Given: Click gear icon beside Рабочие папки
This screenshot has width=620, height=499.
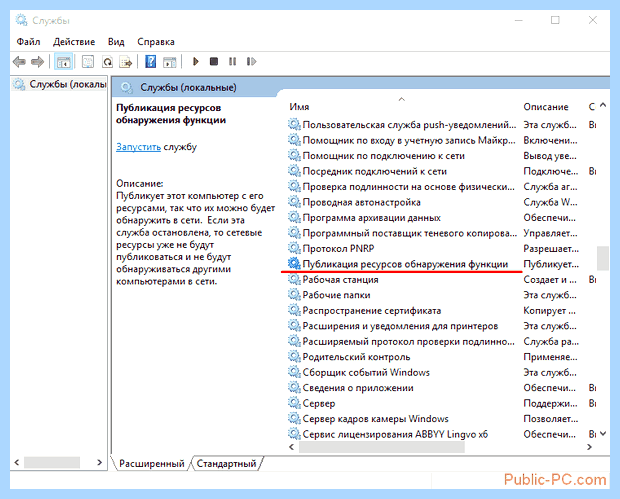Looking at the screenshot, I should pyautogui.click(x=294, y=295).
